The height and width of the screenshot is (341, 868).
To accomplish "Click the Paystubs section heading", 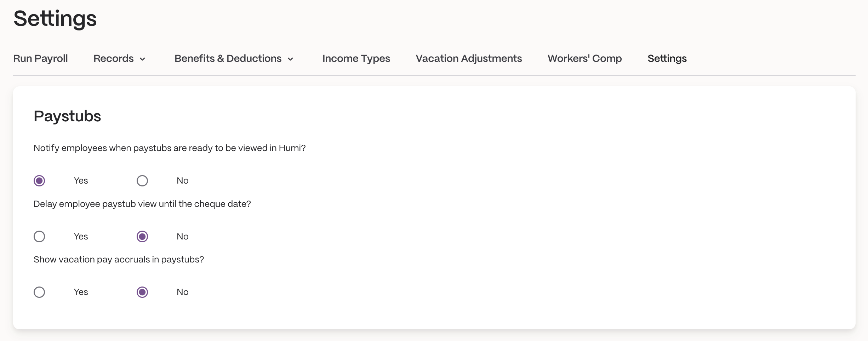I will [x=67, y=116].
